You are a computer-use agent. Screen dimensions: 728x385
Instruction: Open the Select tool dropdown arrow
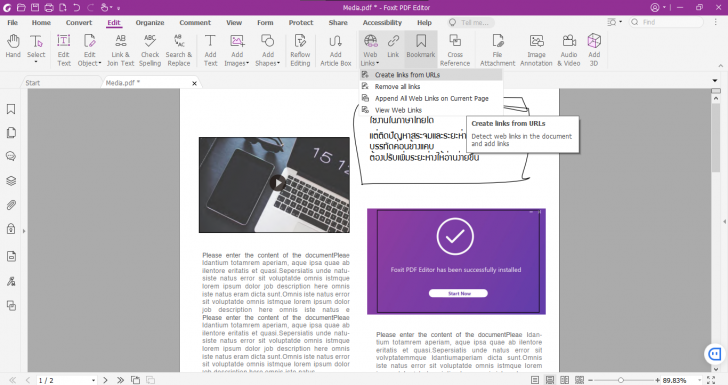(36, 62)
